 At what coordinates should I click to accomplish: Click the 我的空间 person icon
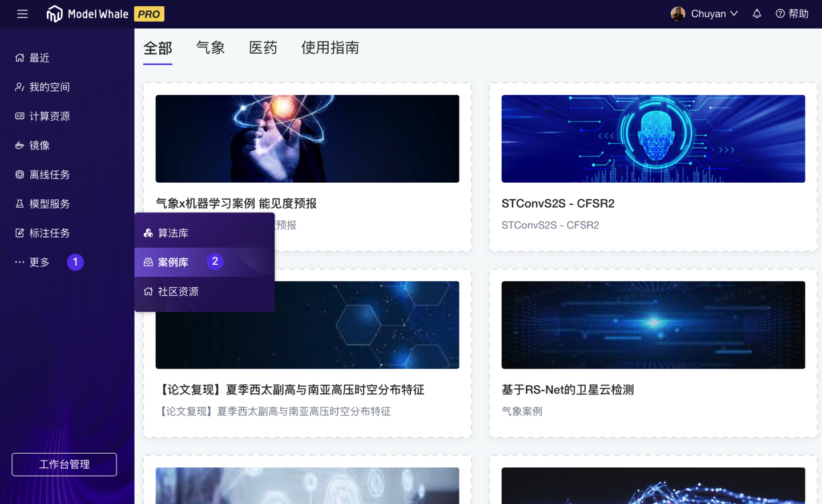click(x=19, y=87)
